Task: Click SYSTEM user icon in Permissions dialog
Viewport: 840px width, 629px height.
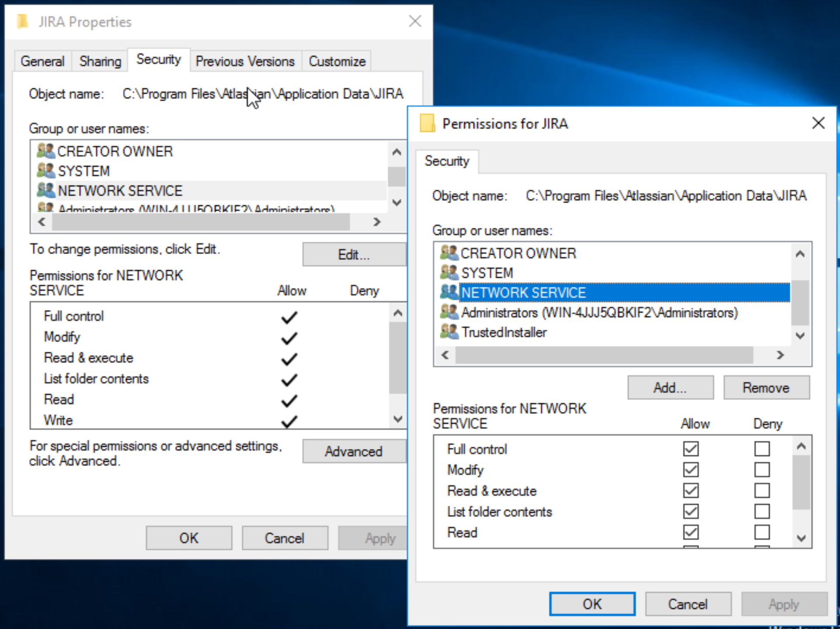Action: coord(449,272)
